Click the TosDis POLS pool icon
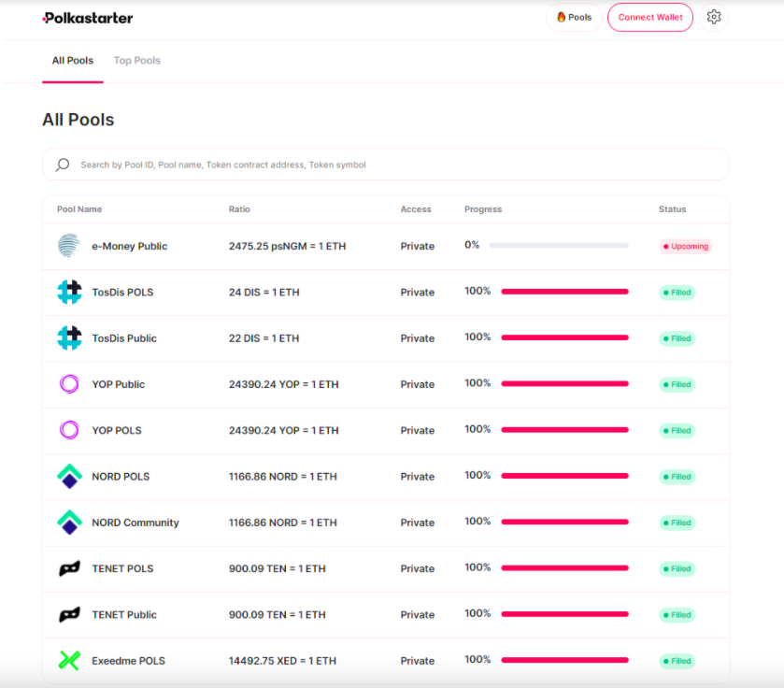 (x=69, y=292)
